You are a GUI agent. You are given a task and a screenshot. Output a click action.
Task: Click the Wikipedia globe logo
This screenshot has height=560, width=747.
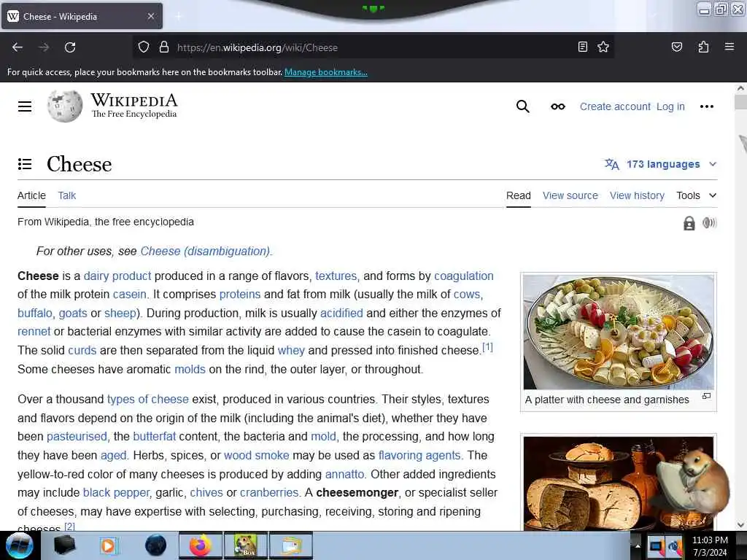65,106
